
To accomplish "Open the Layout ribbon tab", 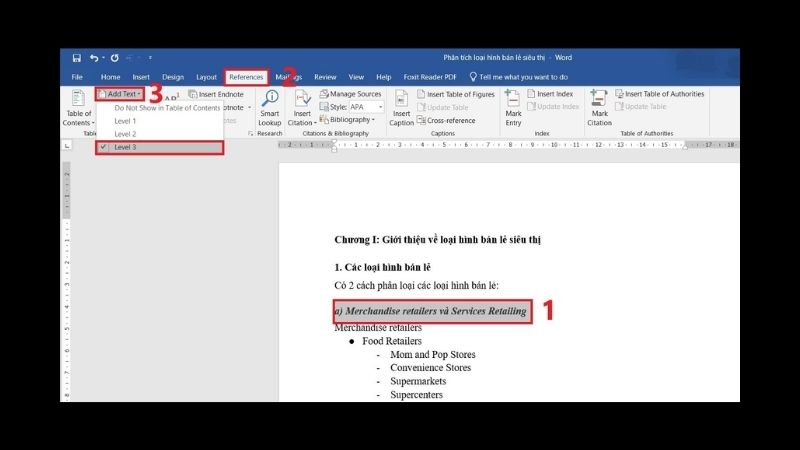I will pyautogui.click(x=206, y=77).
